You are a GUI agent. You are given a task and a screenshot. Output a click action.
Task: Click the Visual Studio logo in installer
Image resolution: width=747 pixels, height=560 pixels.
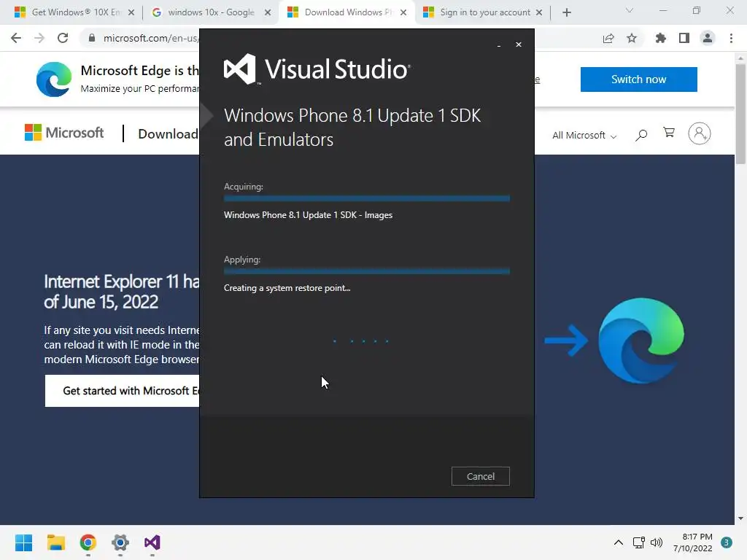[x=317, y=69]
